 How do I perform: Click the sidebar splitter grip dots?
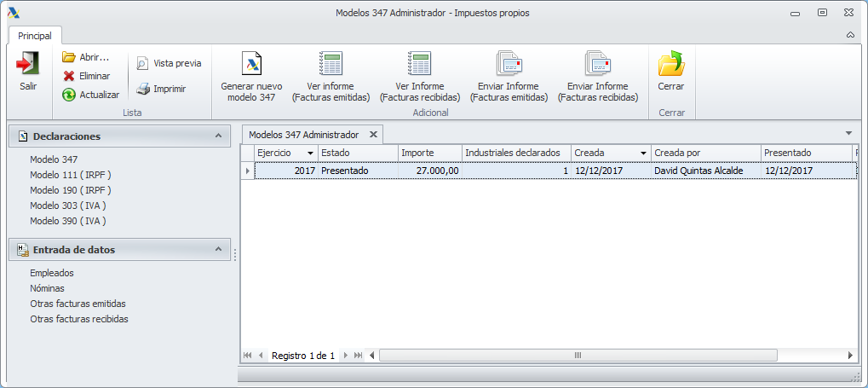[235, 255]
